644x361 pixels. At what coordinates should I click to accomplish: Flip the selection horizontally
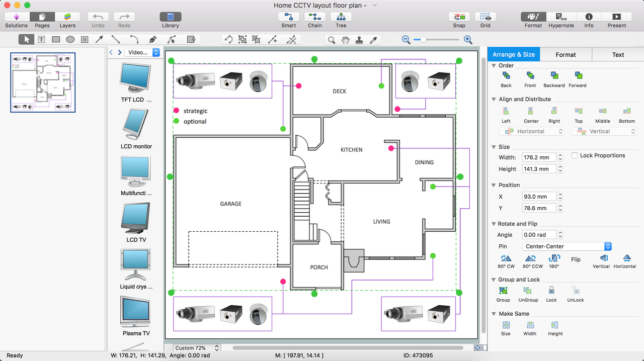pyautogui.click(x=626, y=258)
